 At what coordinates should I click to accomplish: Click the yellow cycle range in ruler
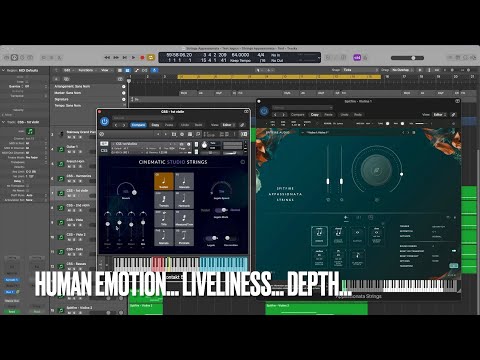279,77
